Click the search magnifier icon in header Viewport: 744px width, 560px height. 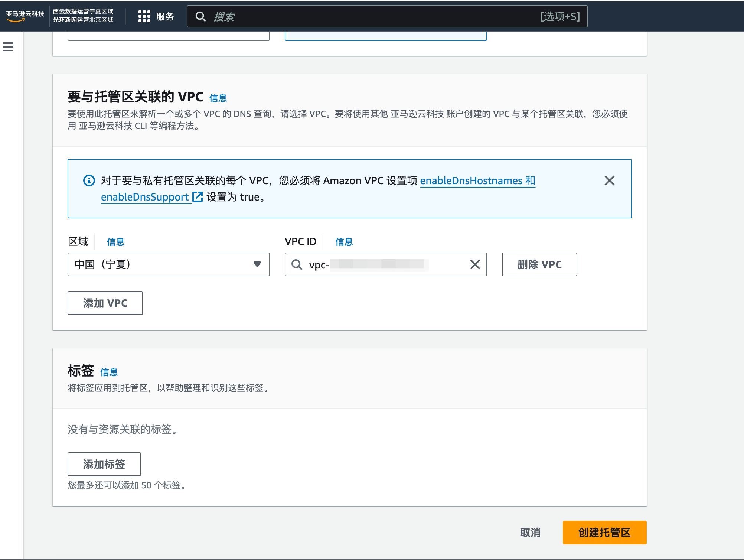click(200, 16)
